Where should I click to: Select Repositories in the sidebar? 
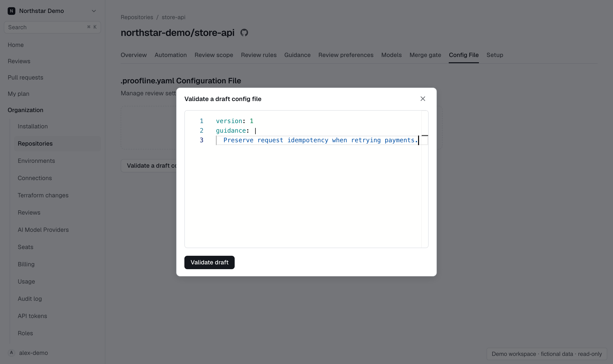click(57, 143)
